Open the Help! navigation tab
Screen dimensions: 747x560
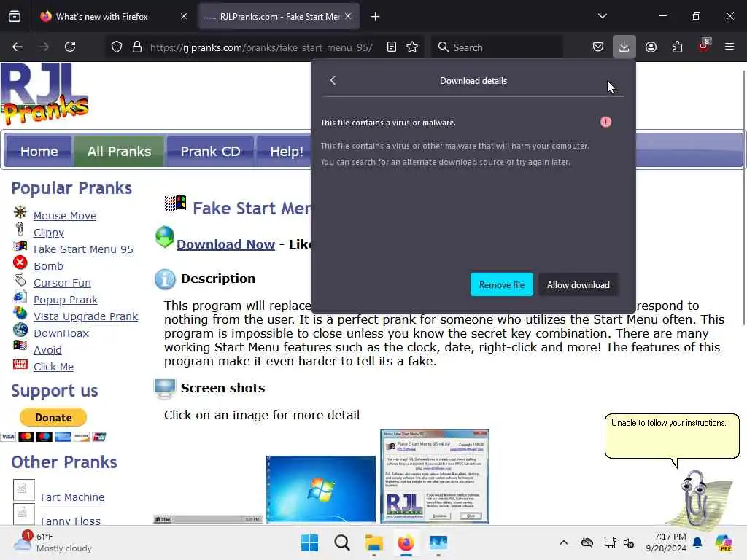287,152
